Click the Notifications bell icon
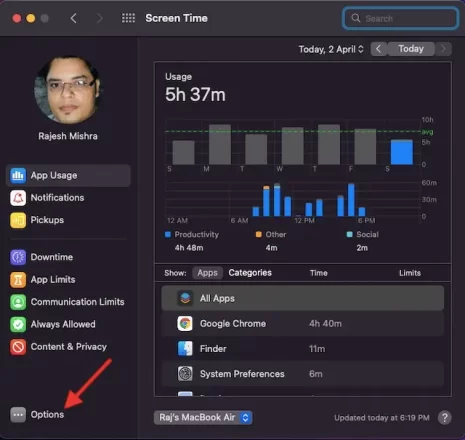Screen dimensions: 465x440 coord(18,198)
